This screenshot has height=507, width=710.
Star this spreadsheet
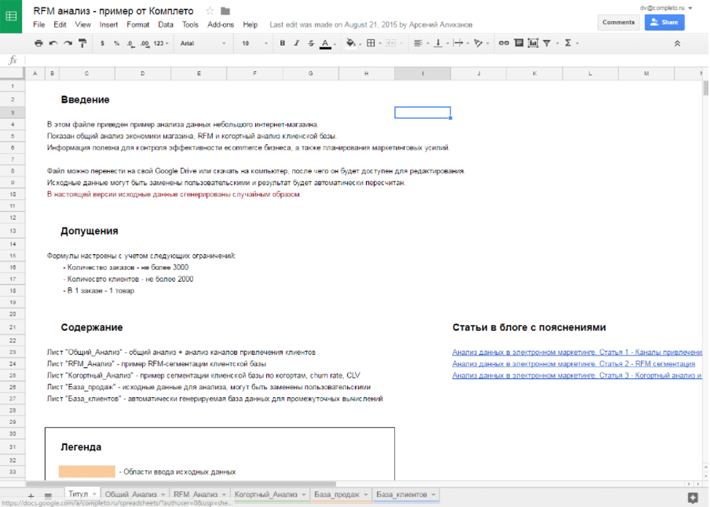(210, 11)
